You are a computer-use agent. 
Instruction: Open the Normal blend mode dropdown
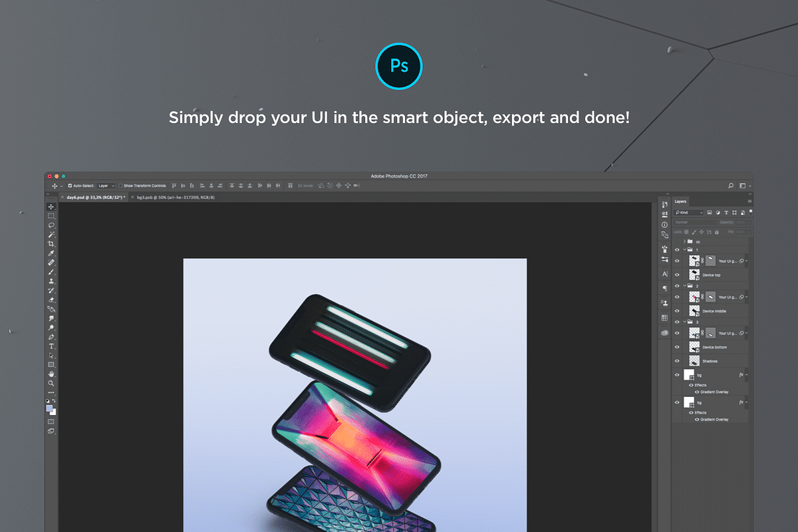coord(696,222)
